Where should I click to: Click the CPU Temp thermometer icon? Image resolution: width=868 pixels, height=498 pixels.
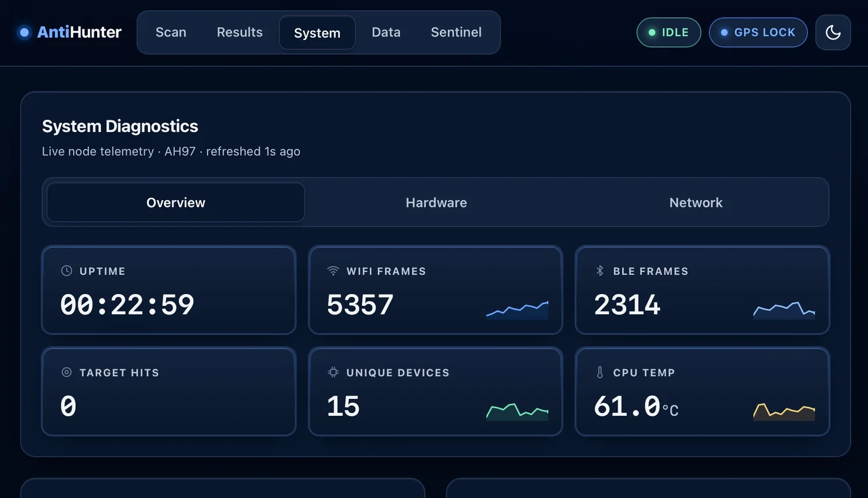pos(600,372)
